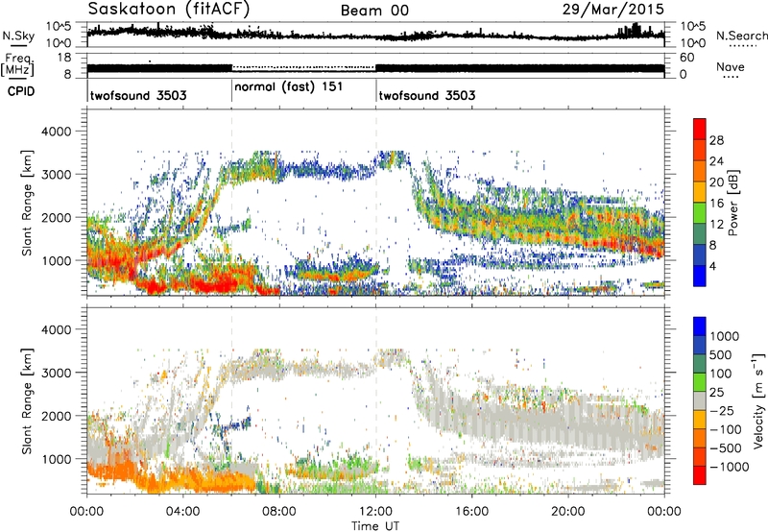The width and height of the screenshot is (768, 532).
Task: Click the "-1000" tick on Velocity color bar
Action: point(729,467)
